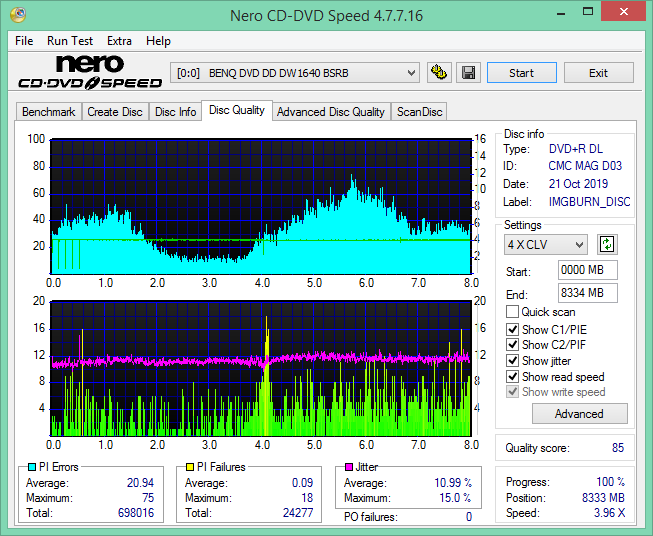Open the Extra menu
This screenshot has height=536, width=653.
120,41
